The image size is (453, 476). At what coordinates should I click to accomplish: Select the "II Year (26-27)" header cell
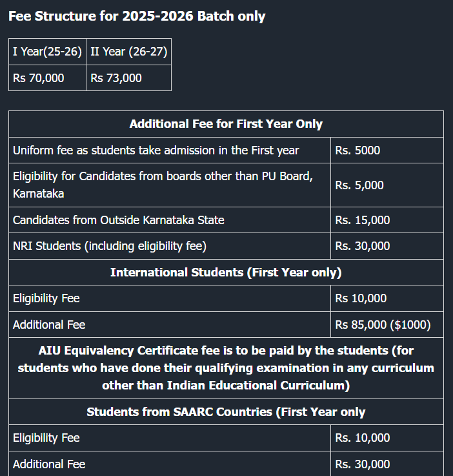[128, 52]
